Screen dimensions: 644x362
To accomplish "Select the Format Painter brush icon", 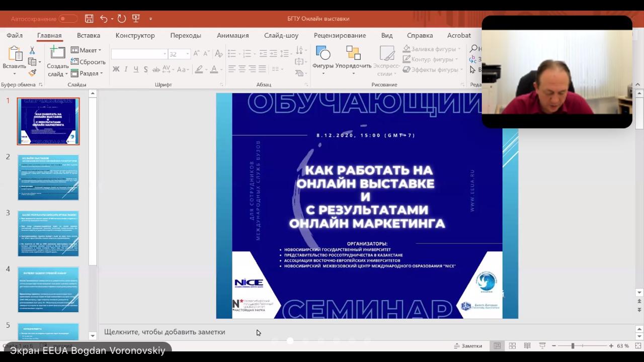I will [x=32, y=73].
